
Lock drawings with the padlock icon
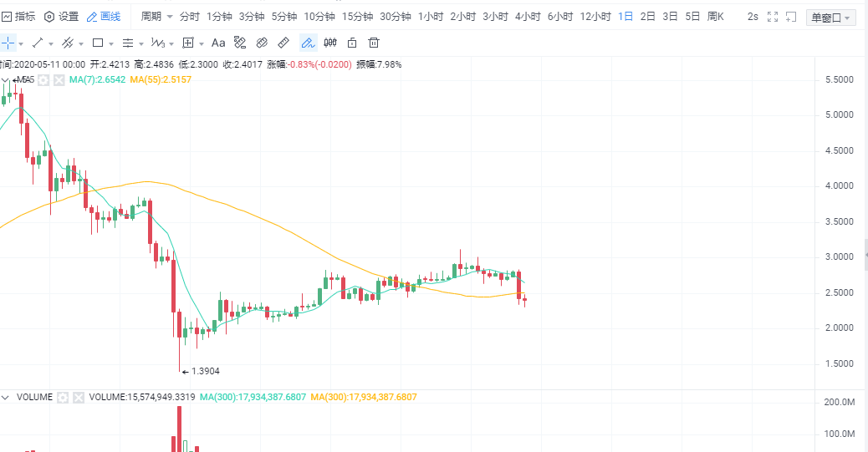(352, 43)
